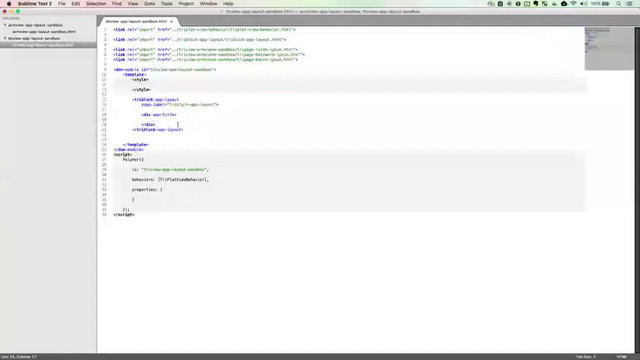Collapse the first app-layout-sandbox folder

click(5, 25)
